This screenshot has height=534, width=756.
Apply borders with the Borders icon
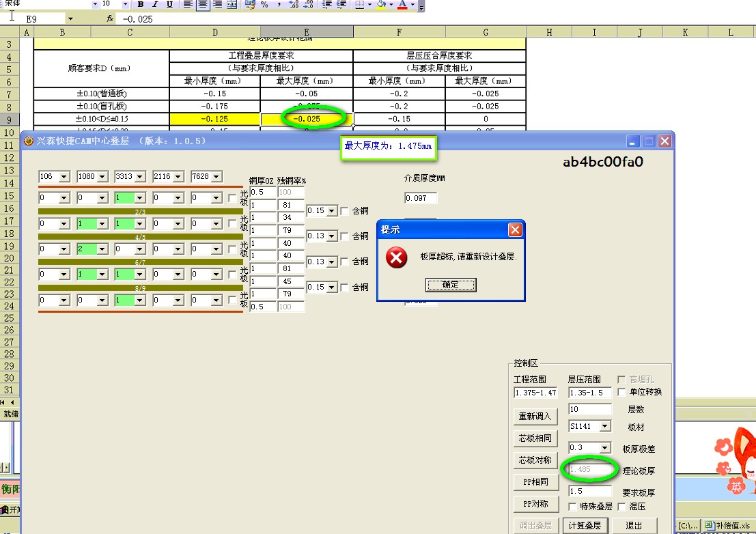point(359,4)
